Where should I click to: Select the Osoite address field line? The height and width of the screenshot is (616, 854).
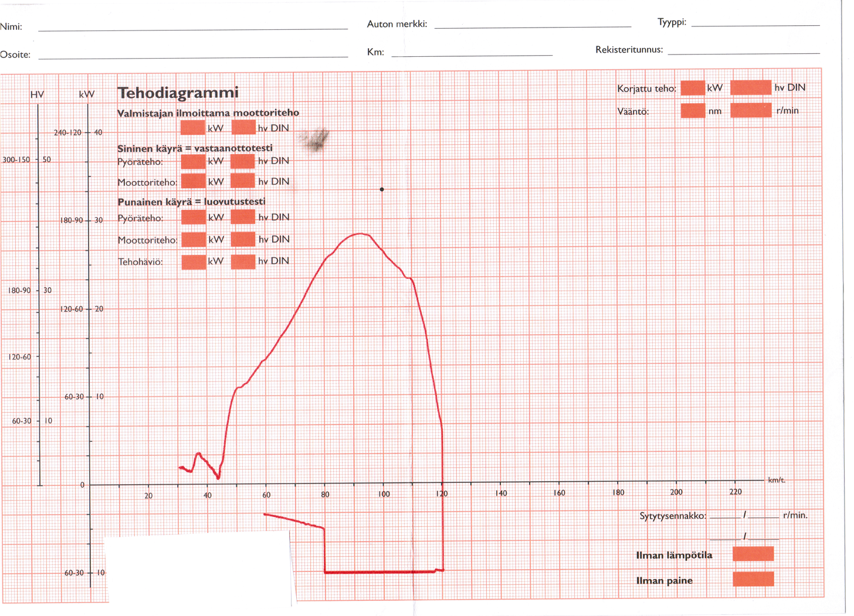pyautogui.click(x=192, y=55)
